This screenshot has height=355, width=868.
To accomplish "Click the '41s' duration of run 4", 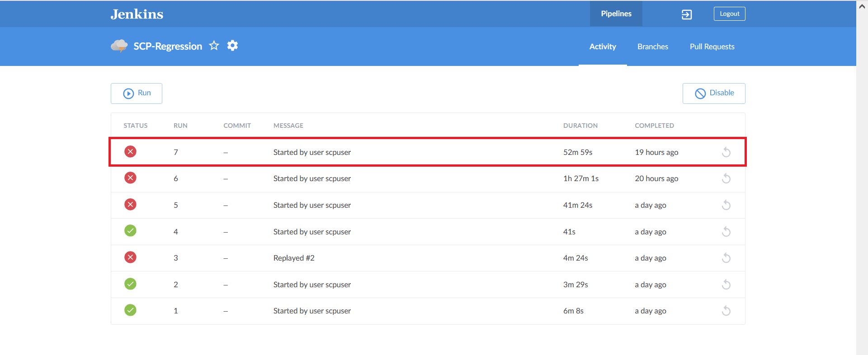I will point(569,232).
